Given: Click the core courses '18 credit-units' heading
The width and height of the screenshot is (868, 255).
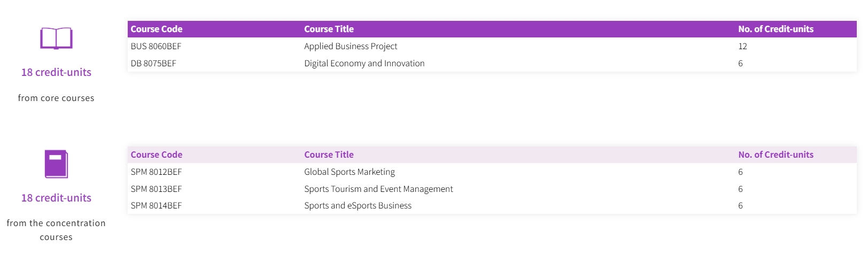Looking at the screenshot, I should pyautogui.click(x=56, y=72).
